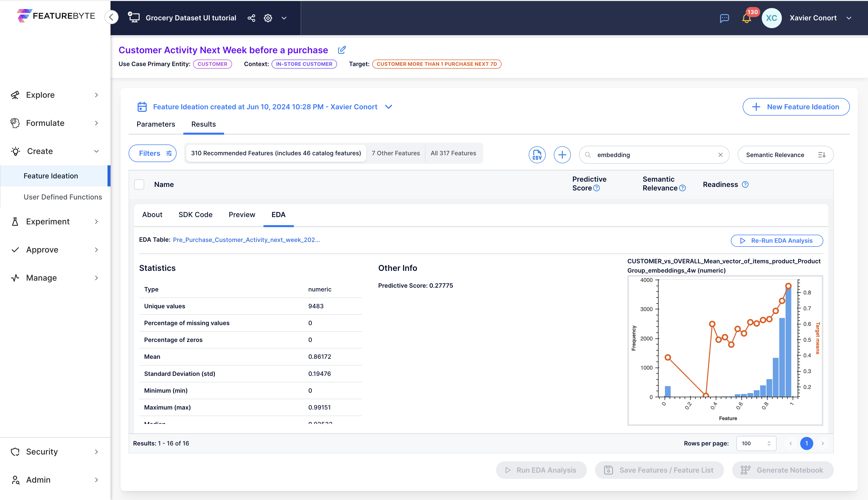
Task: Open the share icon in header
Action: point(251,18)
